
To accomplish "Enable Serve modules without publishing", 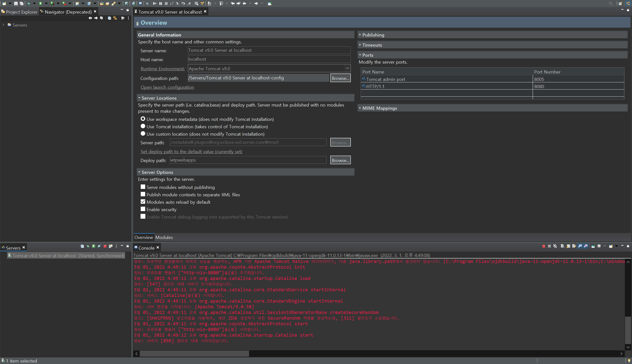I will coord(143,187).
